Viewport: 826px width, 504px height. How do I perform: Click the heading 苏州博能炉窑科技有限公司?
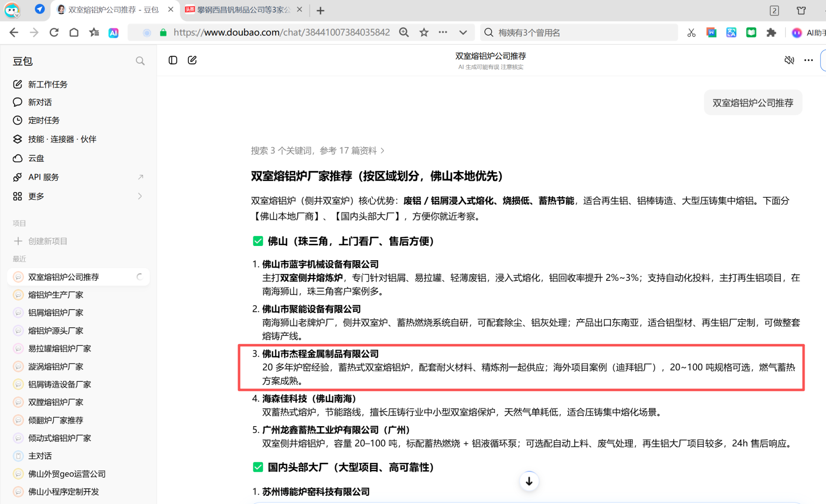pos(316,492)
